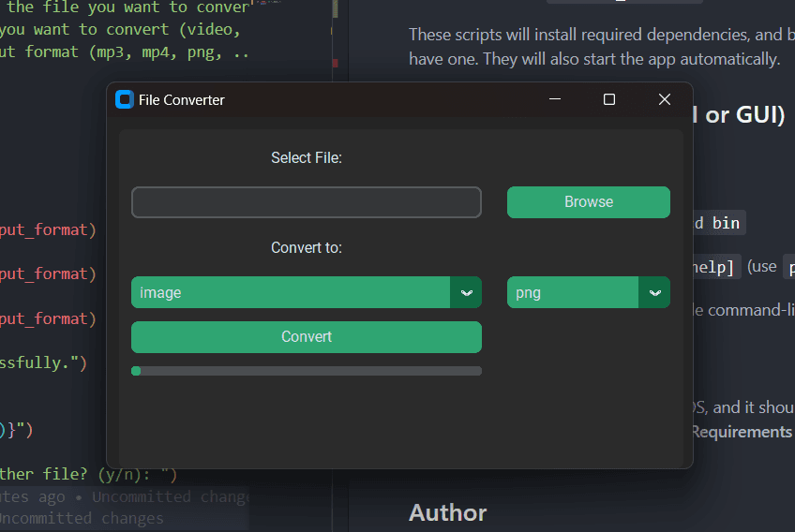Click the 'File Converter' window title text
This screenshot has height=532, width=795.
[182, 100]
